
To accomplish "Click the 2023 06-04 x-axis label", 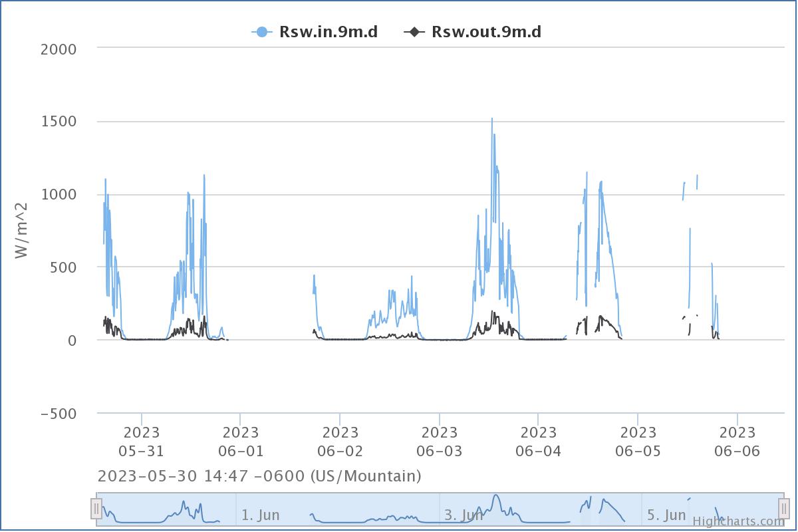I will pyautogui.click(x=538, y=443).
